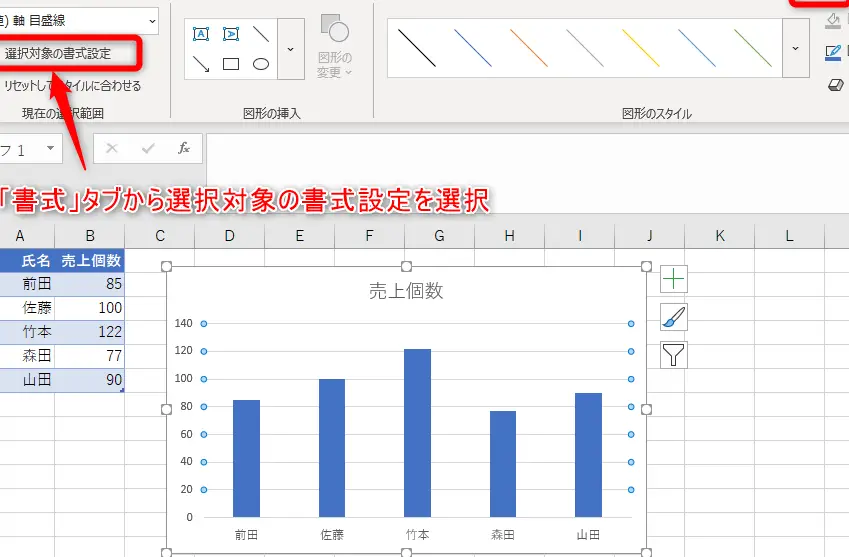Expand the chart element selection dropdown

click(151, 20)
